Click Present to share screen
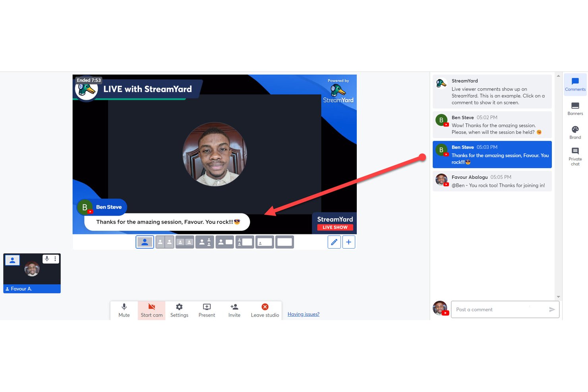The height and width of the screenshot is (392, 588). tap(207, 310)
